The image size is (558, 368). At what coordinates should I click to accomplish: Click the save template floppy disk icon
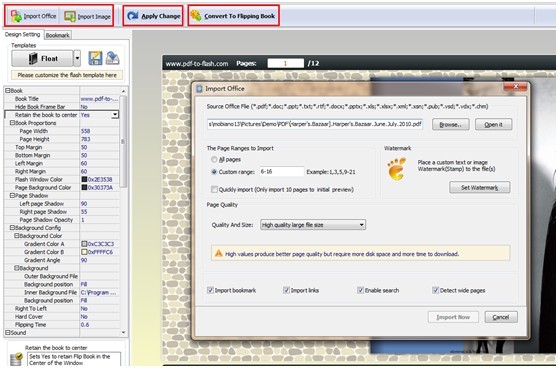point(95,58)
